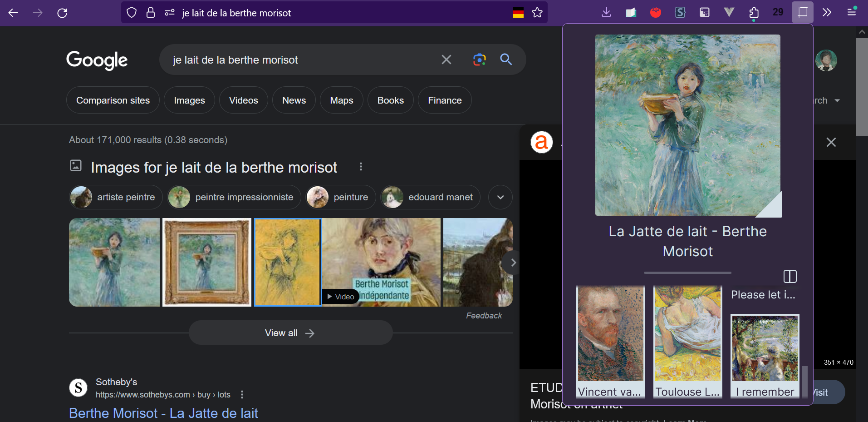Open the gold-framed painting thumbnail
The width and height of the screenshot is (868, 422).
207,262
